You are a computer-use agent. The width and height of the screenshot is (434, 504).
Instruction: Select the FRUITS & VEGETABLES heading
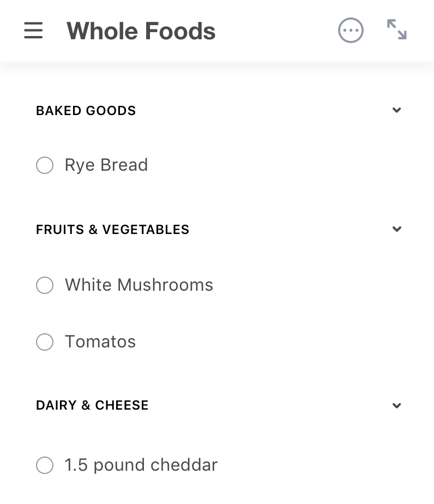112,230
